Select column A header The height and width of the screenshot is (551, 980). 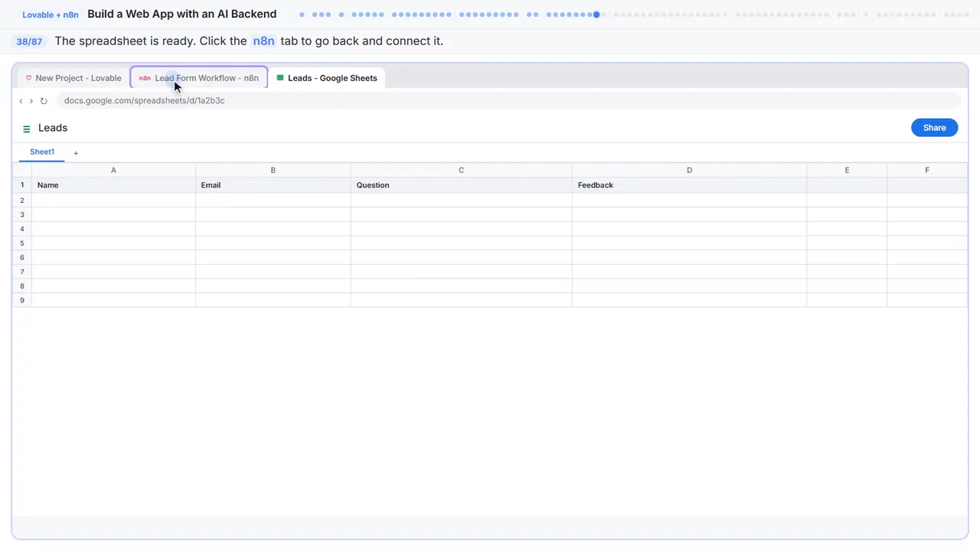click(113, 170)
